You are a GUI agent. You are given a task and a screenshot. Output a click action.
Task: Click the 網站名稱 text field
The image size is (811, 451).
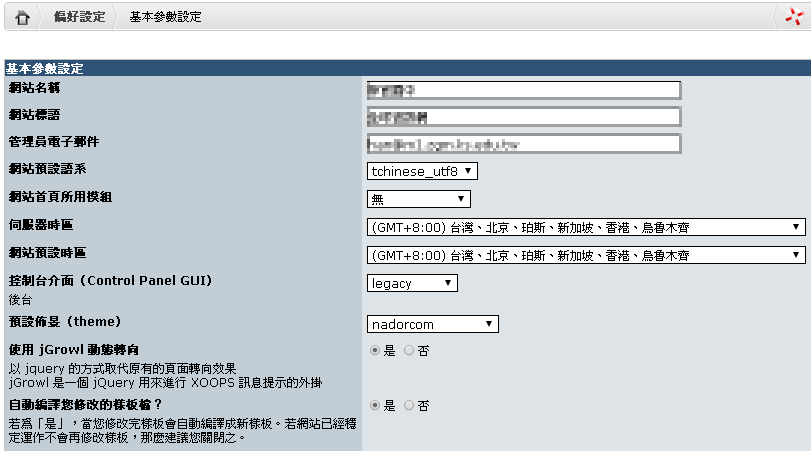pos(523,90)
